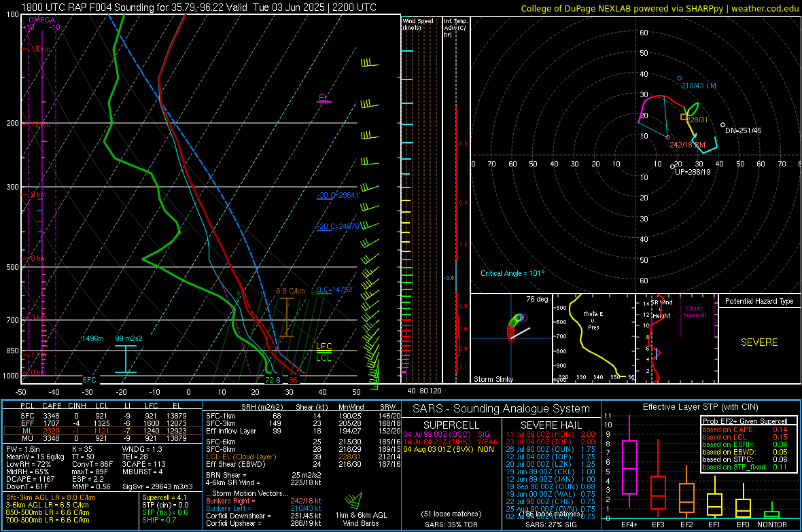Click the 'Theta-E v. Pres' panel label

coord(593,320)
